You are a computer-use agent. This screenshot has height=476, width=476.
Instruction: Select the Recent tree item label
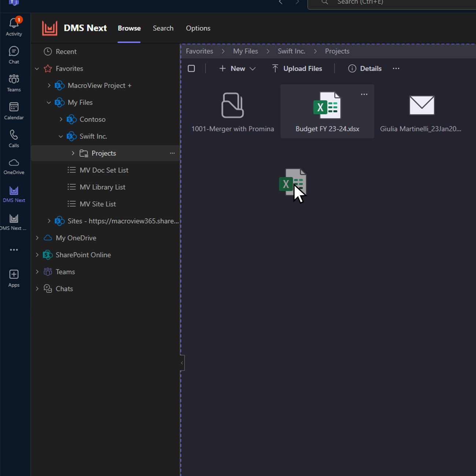(x=66, y=52)
